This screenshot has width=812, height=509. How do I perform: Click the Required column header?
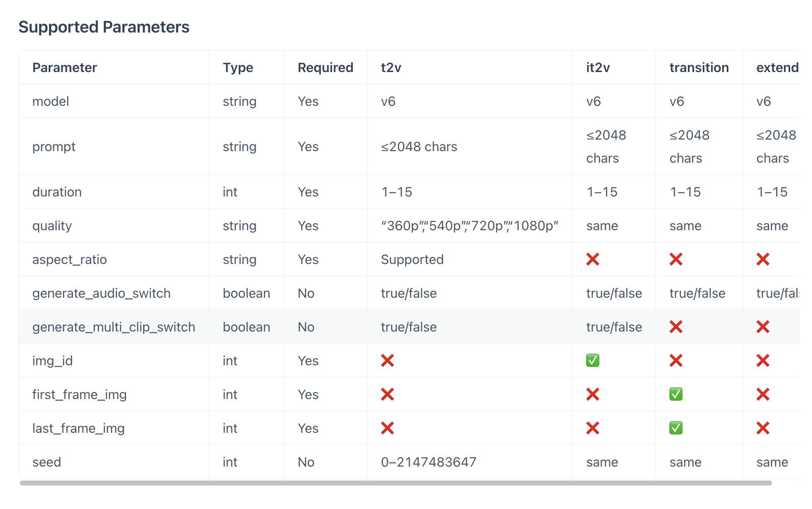(x=325, y=68)
